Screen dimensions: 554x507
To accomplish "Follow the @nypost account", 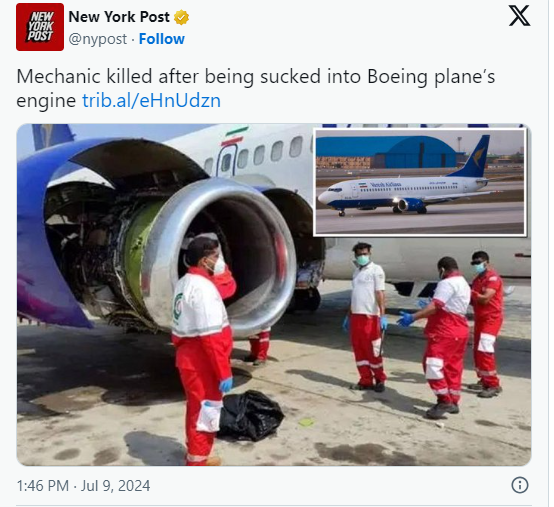I will pyautogui.click(x=161, y=39).
